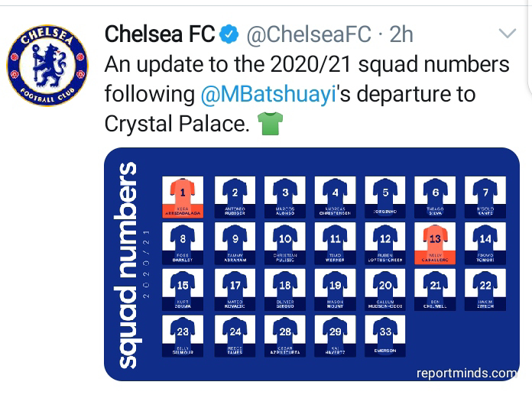This screenshot has height=398, width=532.
Task: Click the number 22 Hakim Ziyech jersey
Action: tap(486, 287)
